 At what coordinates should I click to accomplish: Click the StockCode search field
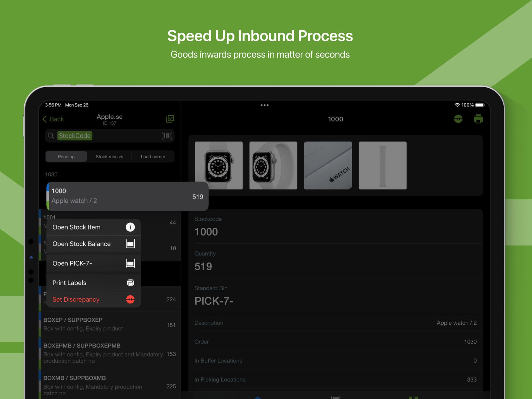pos(110,136)
